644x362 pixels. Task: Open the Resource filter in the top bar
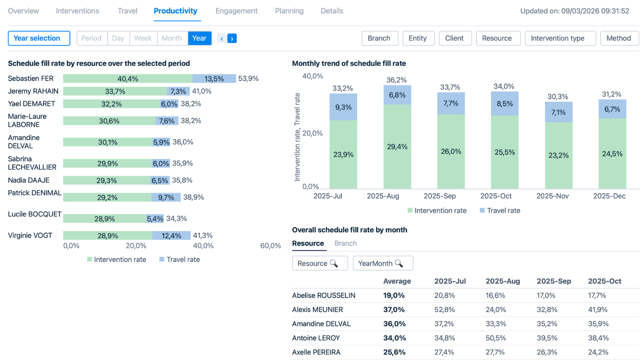(x=498, y=38)
